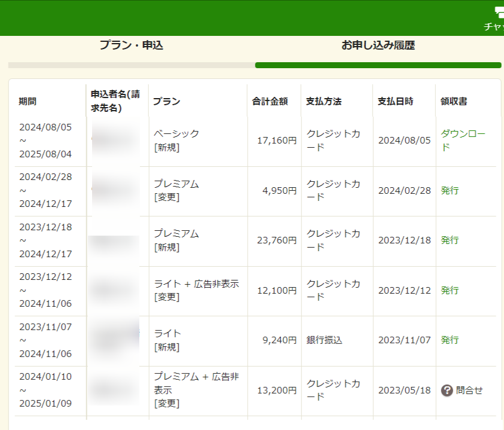Click period 2024/02/28 ~ 2024/12/17
Viewport: 504px width, 430px height.
(x=45, y=190)
